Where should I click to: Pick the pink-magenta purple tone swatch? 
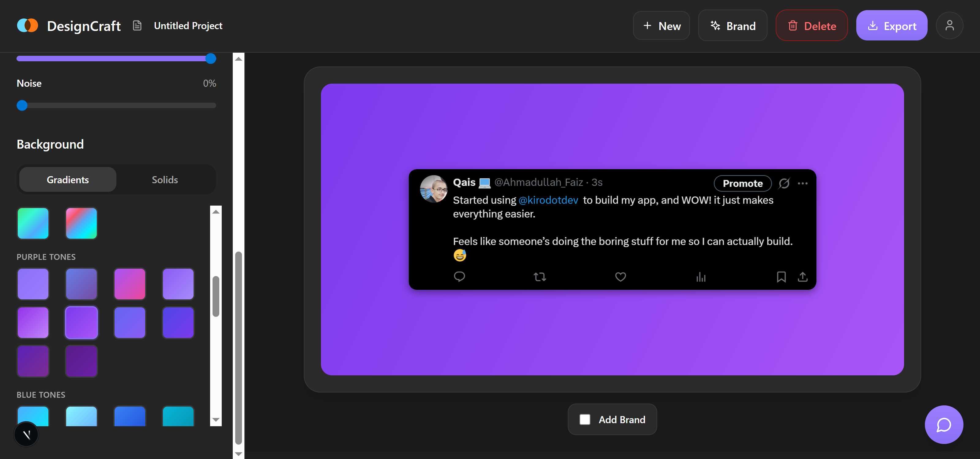tap(130, 284)
